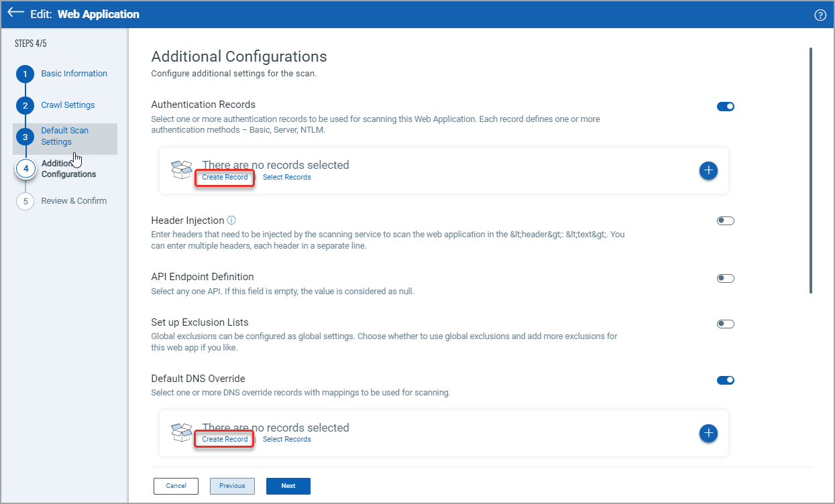Image resolution: width=835 pixels, height=504 pixels.
Task: Open the help icon in the top bar
Action: pos(820,15)
